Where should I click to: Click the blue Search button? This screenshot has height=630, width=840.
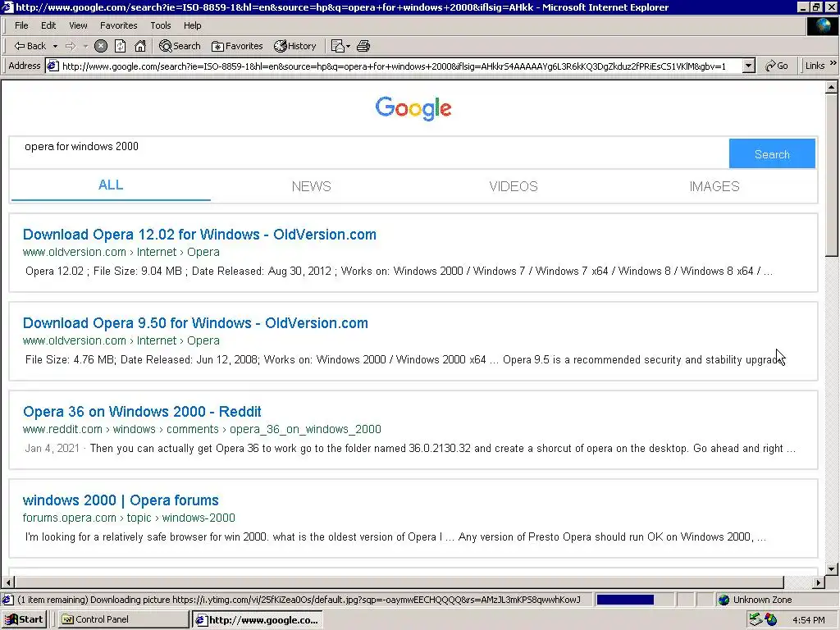point(772,153)
